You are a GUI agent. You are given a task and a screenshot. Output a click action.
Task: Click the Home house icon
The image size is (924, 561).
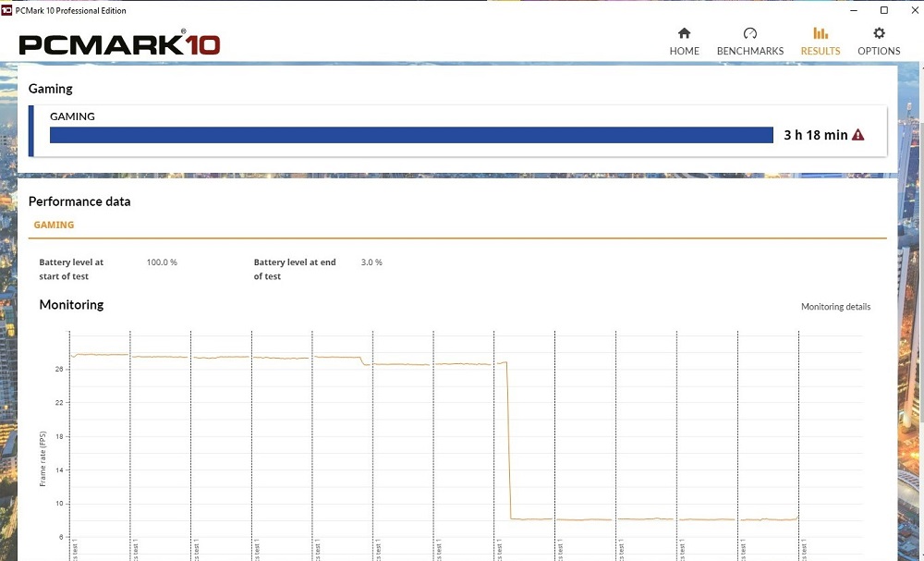pos(684,33)
